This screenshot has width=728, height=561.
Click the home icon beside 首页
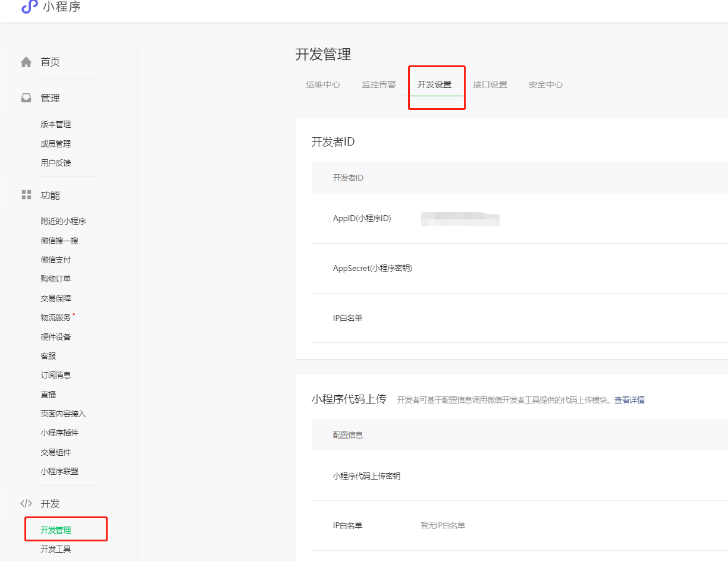click(x=26, y=62)
